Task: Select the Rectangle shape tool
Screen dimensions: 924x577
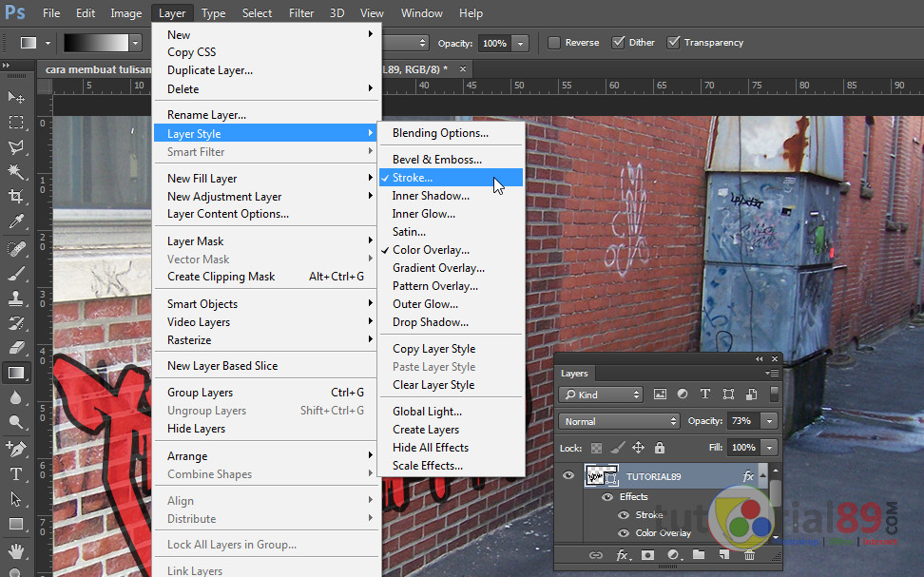Action: point(16,524)
